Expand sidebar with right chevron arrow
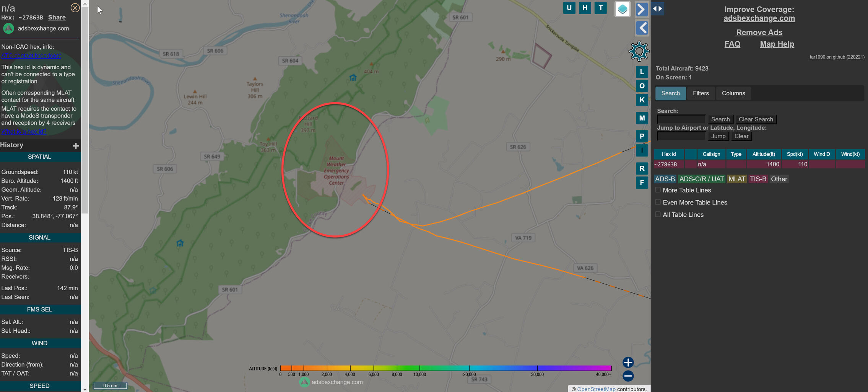Viewport: 868px width, 392px height. [642, 9]
